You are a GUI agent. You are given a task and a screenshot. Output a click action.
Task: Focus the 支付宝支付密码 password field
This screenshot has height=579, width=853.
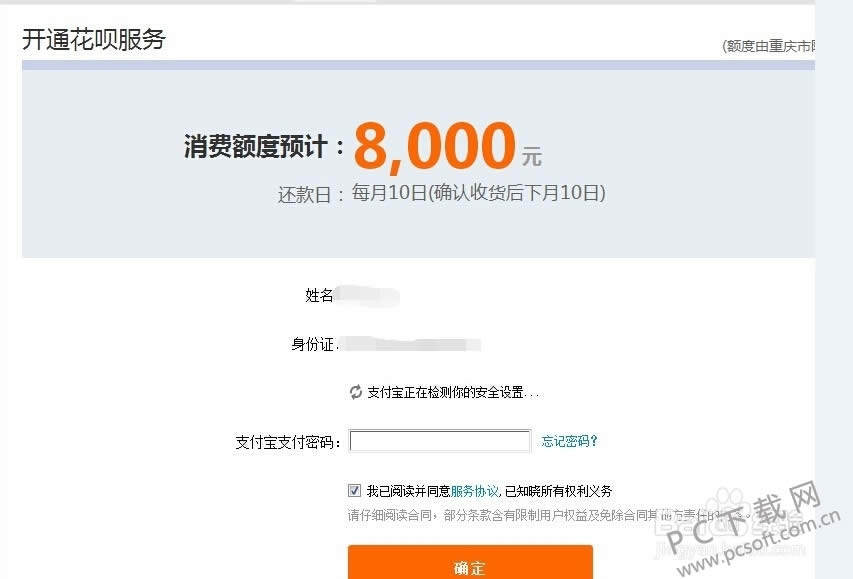click(440, 441)
